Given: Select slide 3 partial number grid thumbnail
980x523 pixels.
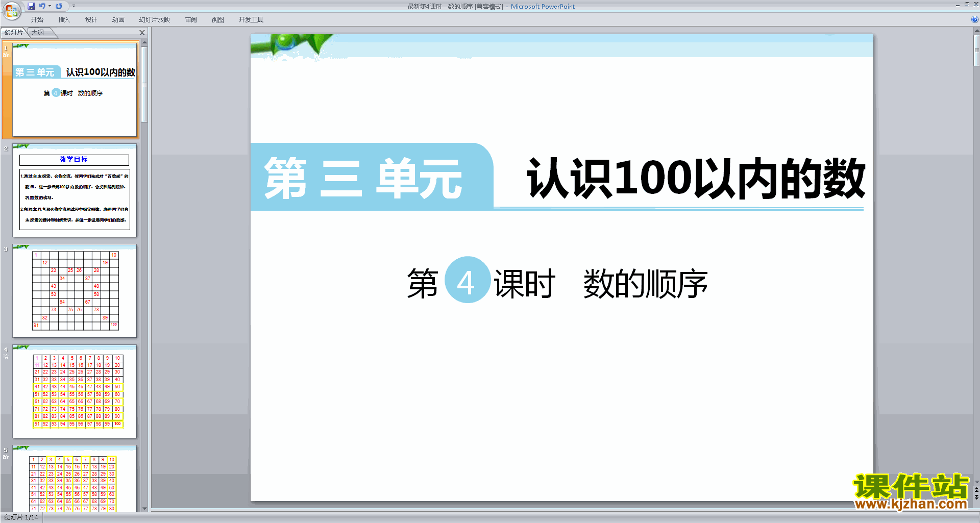Looking at the screenshot, I should (x=75, y=291).
